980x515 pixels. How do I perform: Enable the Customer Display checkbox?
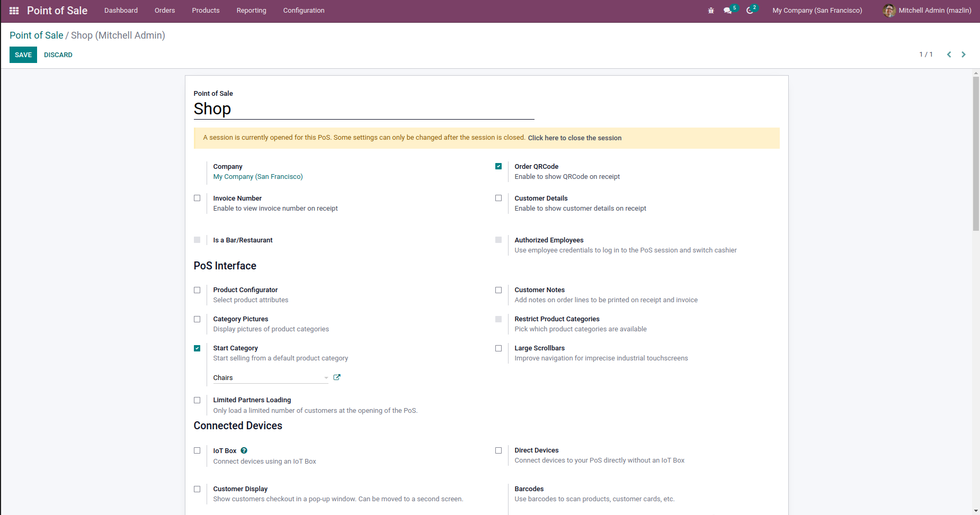tap(197, 489)
